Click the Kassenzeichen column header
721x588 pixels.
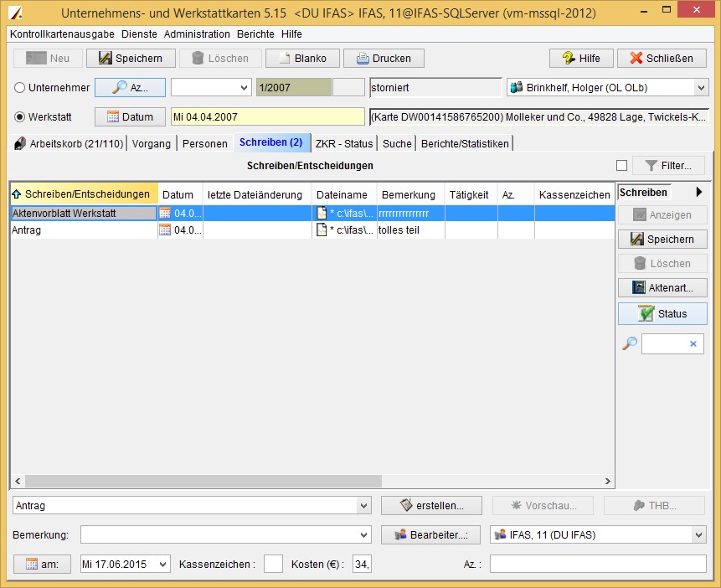[x=574, y=194]
